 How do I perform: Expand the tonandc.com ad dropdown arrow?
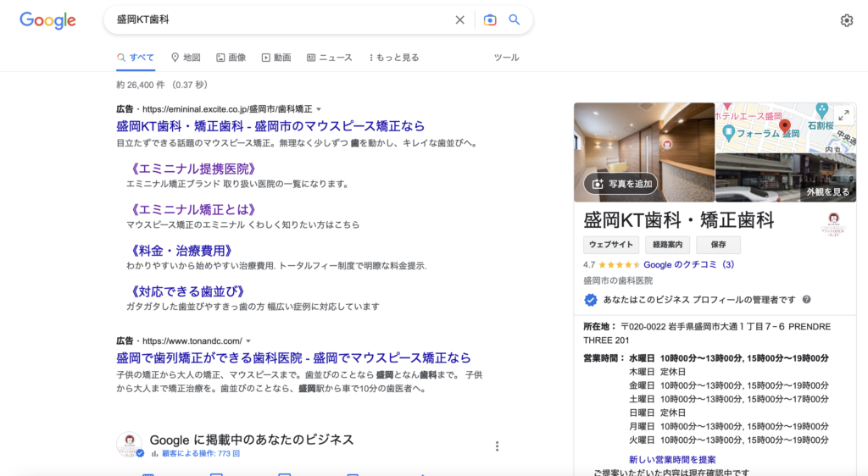(x=248, y=340)
